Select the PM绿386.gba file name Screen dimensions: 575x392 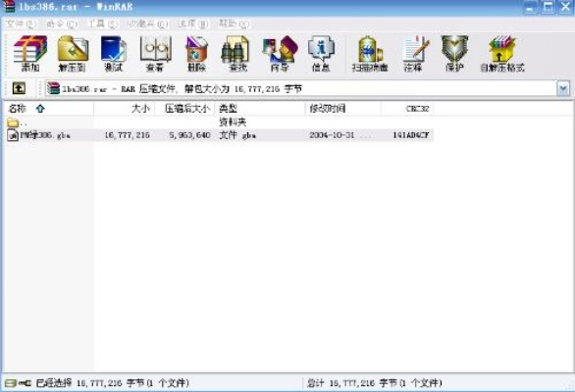(45, 135)
